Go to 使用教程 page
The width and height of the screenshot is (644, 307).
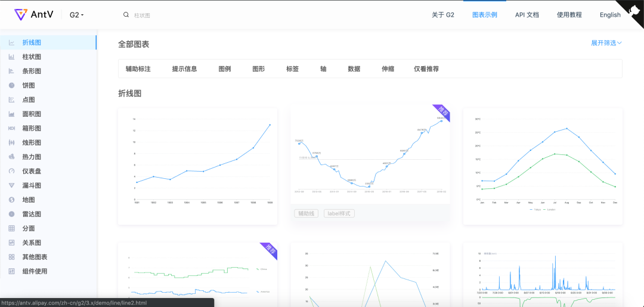click(569, 15)
